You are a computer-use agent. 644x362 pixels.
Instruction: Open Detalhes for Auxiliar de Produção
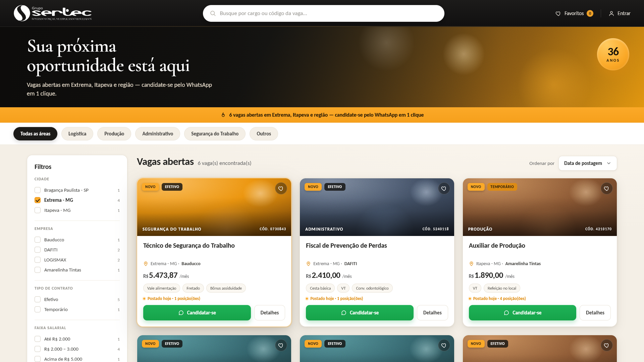click(x=595, y=313)
